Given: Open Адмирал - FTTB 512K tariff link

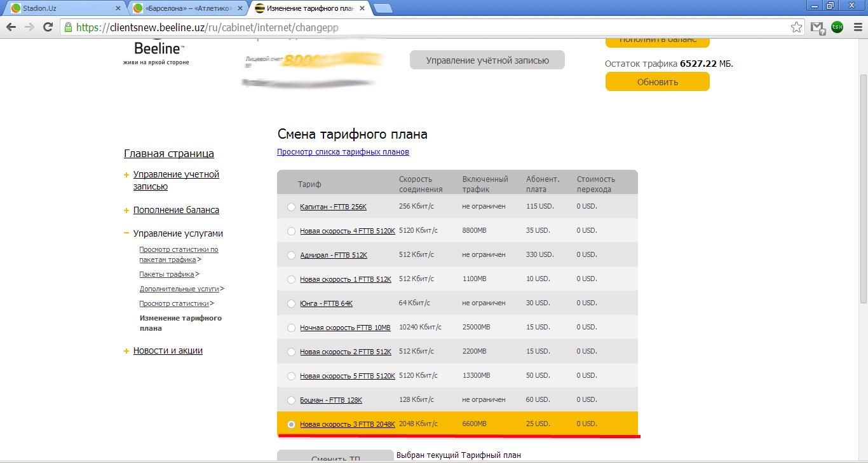Looking at the screenshot, I should [334, 255].
